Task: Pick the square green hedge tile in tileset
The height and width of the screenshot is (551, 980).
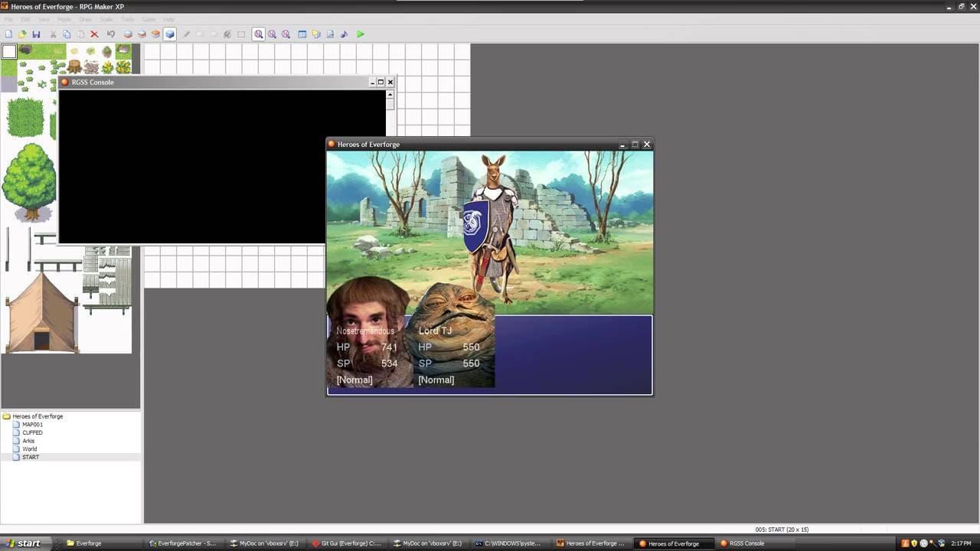Action: pos(25,117)
